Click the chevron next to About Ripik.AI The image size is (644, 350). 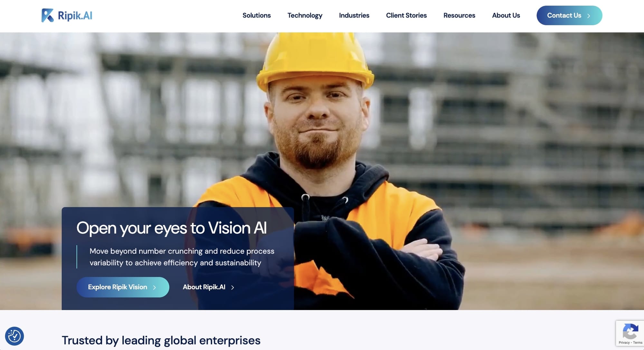click(232, 287)
